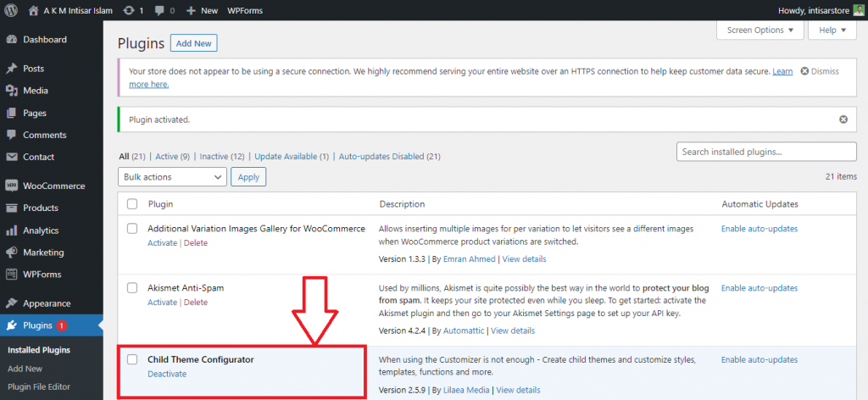Open the WordPress logo menu
The image size is (868, 400).
(11, 10)
